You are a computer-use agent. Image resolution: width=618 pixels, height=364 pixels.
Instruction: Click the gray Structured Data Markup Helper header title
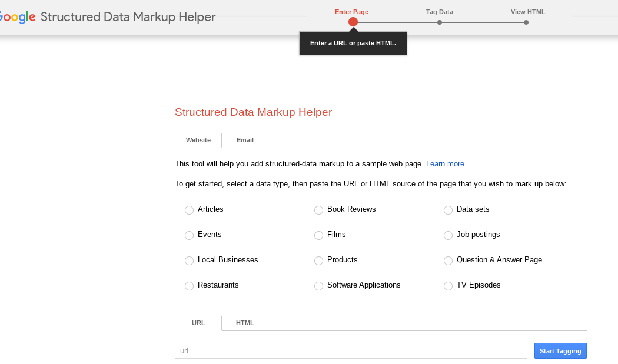128,17
